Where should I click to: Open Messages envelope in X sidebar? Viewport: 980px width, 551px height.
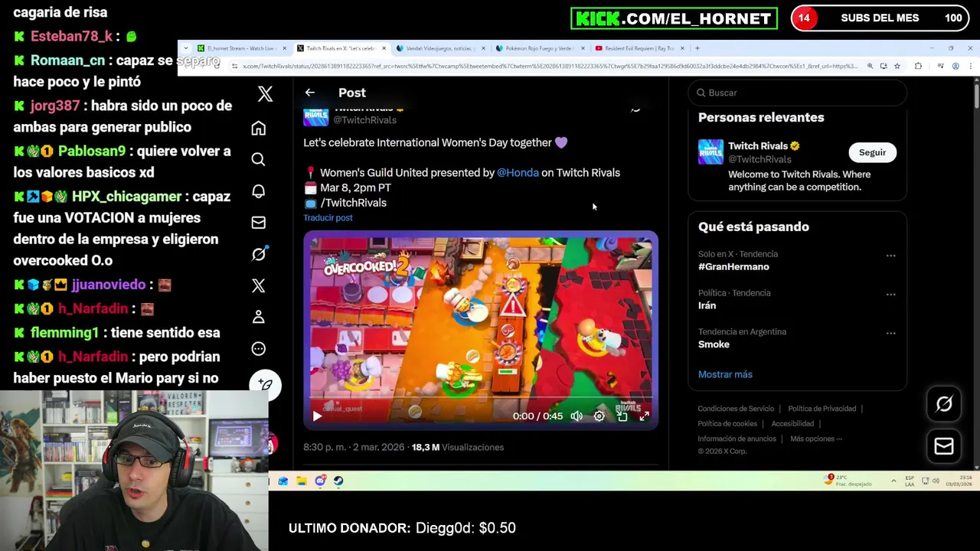(259, 223)
